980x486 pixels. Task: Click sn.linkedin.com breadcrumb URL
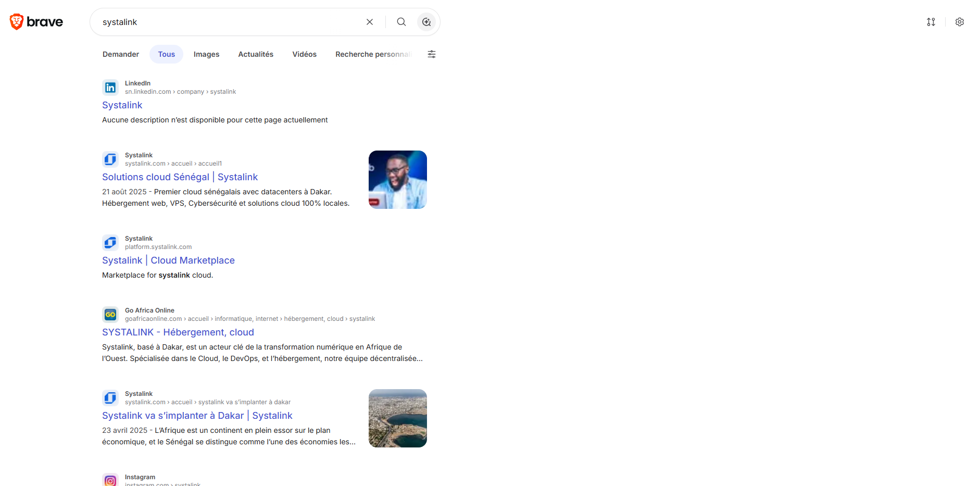point(181,92)
